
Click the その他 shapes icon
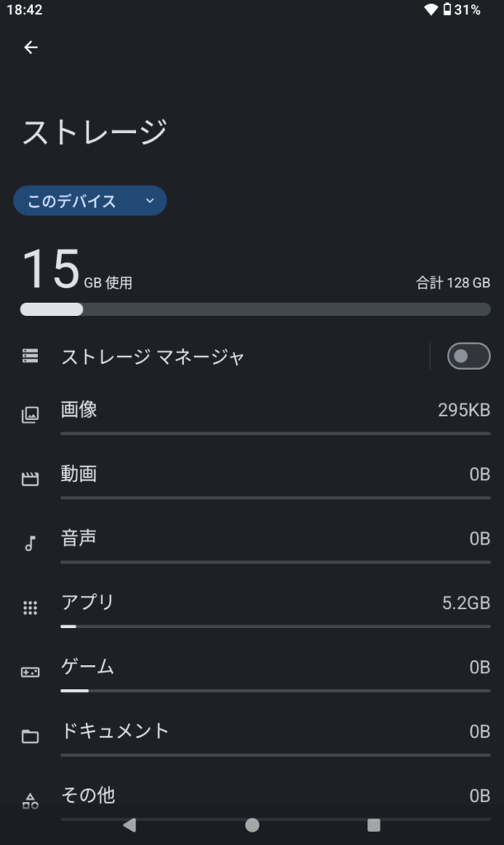tap(31, 800)
